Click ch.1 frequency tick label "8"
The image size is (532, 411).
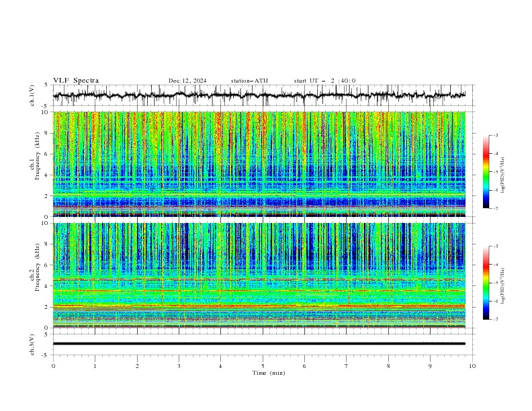point(48,133)
